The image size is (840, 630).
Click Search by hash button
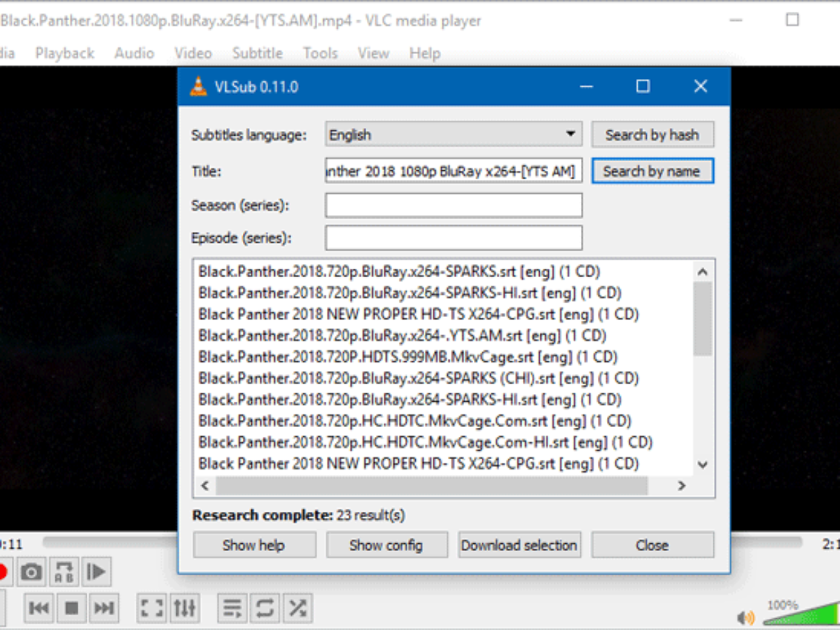point(652,134)
